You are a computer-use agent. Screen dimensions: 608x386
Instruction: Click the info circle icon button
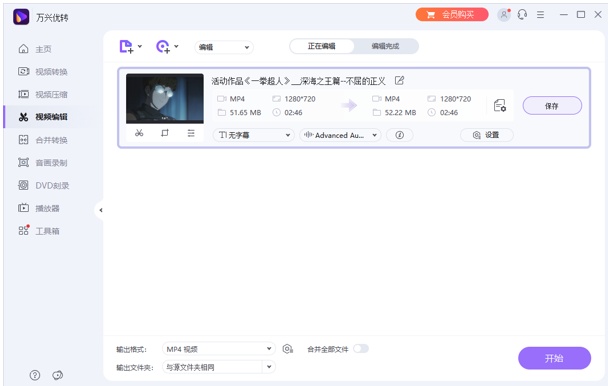[x=399, y=135]
